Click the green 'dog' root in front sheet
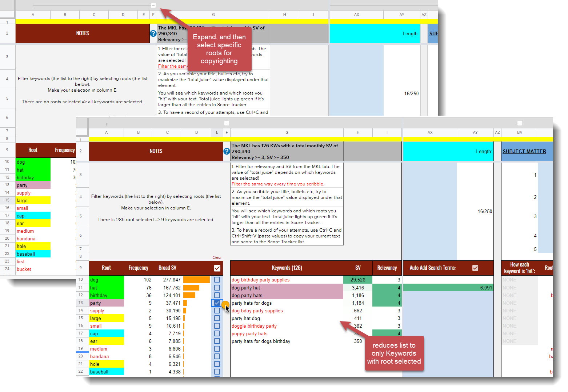The image size is (568, 392). [107, 280]
